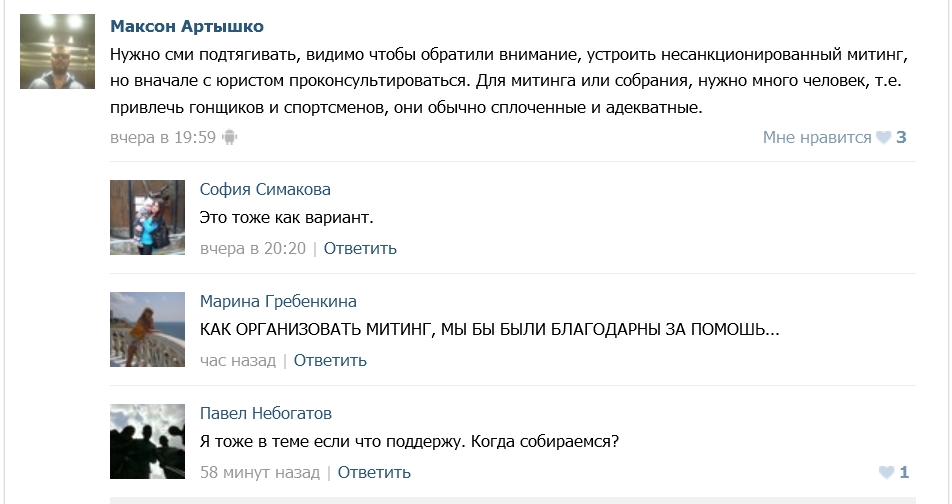Reply to Павел Небогатов's comment via Ответить

[x=374, y=472]
